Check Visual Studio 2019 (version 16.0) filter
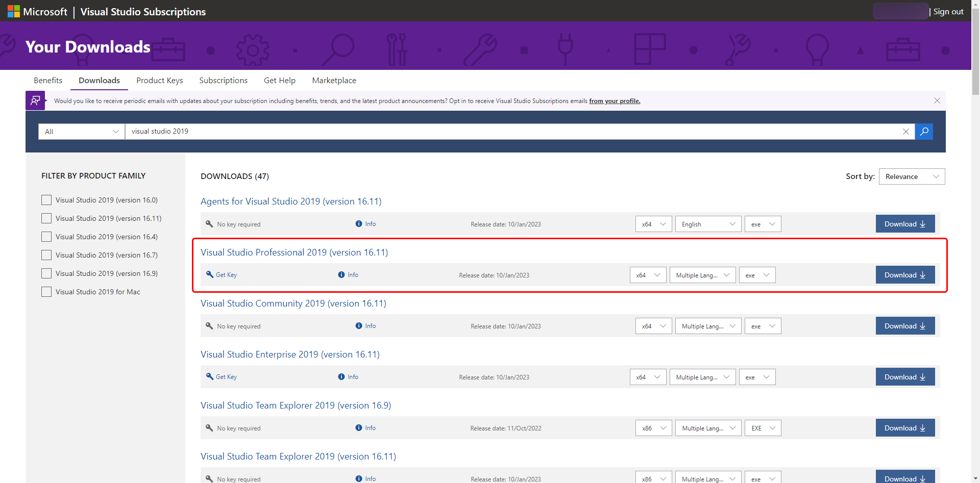 coord(46,200)
